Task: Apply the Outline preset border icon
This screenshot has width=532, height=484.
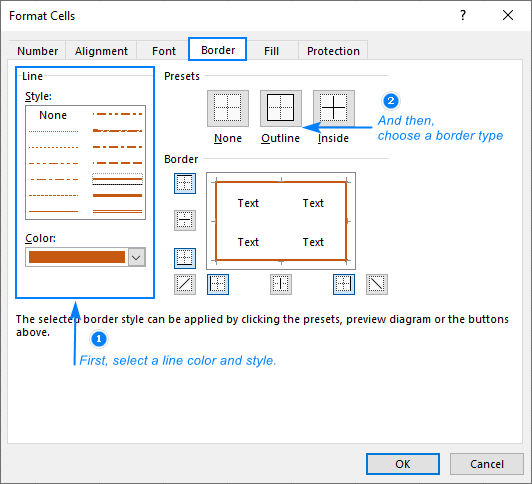Action: pyautogui.click(x=281, y=108)
